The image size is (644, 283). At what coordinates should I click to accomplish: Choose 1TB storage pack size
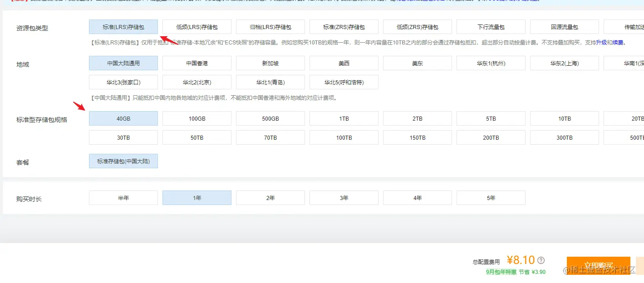(x=344, y=118)
